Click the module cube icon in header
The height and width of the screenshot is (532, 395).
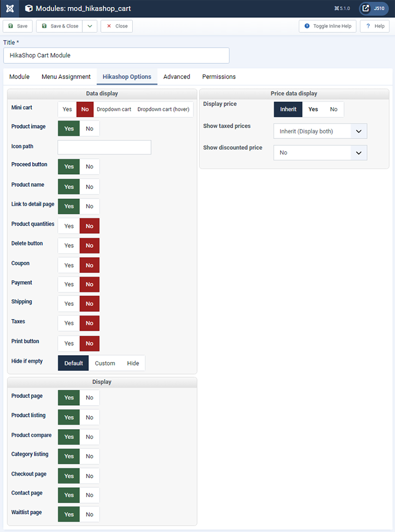point(29,8)
